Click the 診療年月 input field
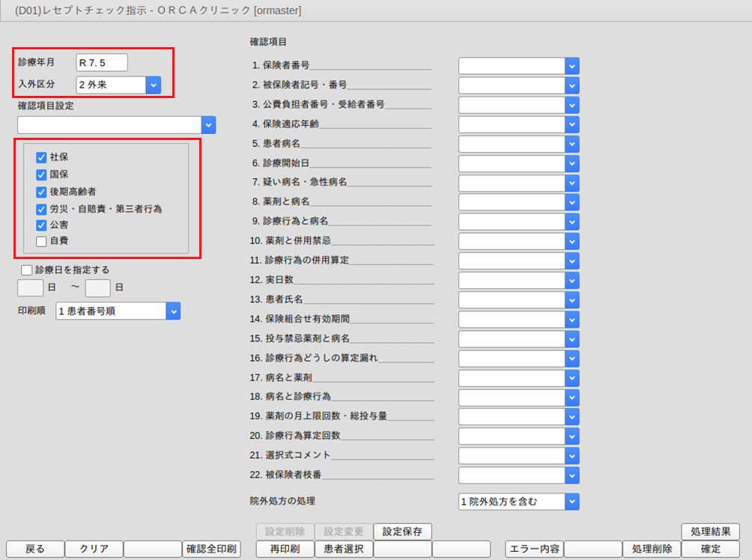 102,63
